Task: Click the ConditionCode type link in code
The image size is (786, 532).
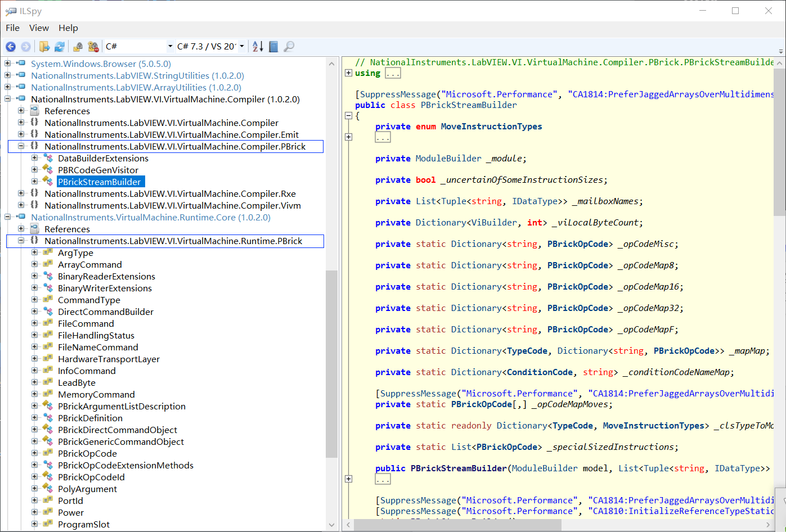Action: pyautogui.click(x=540, y=372)
